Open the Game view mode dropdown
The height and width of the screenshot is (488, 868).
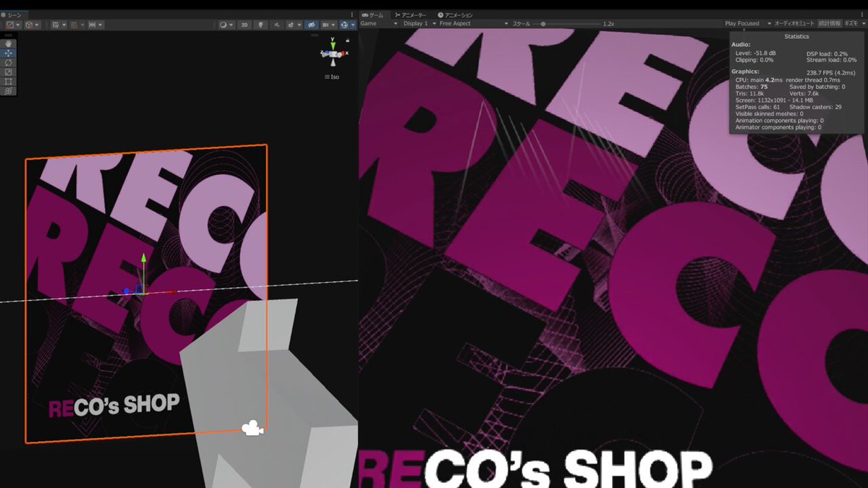click(379, 23)
